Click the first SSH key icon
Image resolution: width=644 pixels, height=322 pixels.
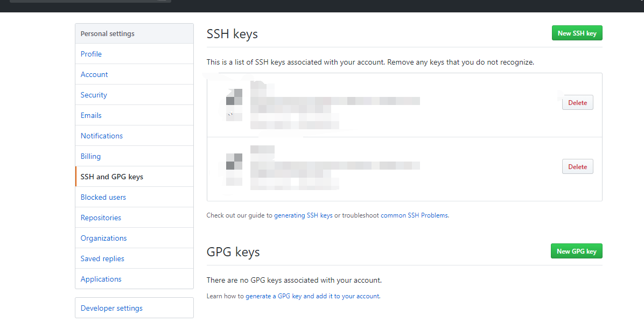coord(234,105)
